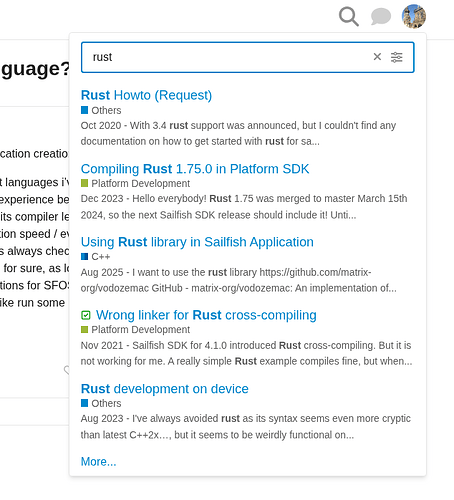Open 'Rust development on device' result
This screenshot has height=500, width=454.
pos(165,389)
